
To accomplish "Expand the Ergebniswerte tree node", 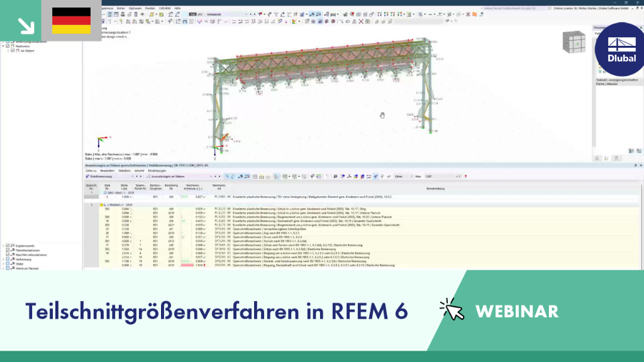I will pyautogui.click(x=3, y=246).
